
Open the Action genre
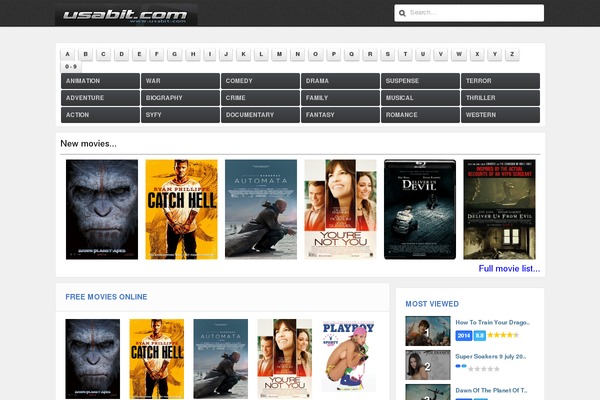click(100, 115)
